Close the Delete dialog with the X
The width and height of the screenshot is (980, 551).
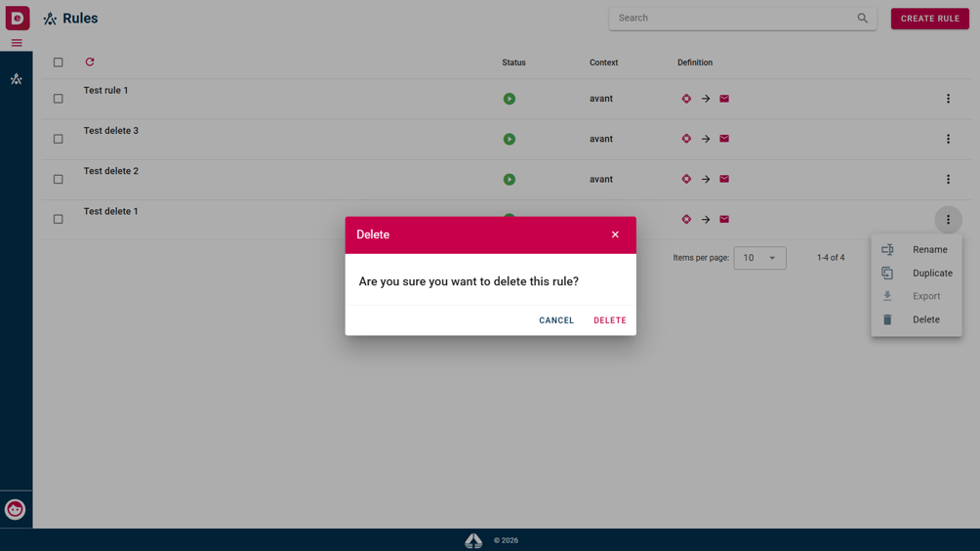point(615,234)
